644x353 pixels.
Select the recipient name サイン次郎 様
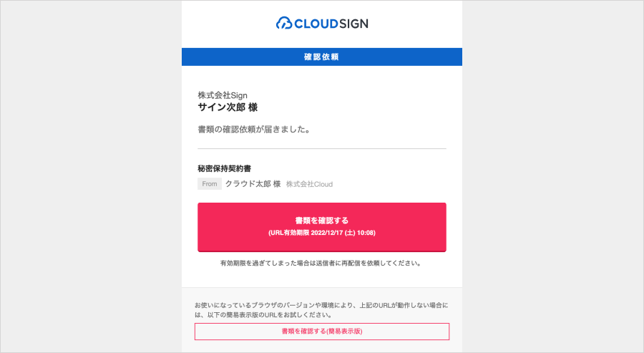[x=228, y=107]
